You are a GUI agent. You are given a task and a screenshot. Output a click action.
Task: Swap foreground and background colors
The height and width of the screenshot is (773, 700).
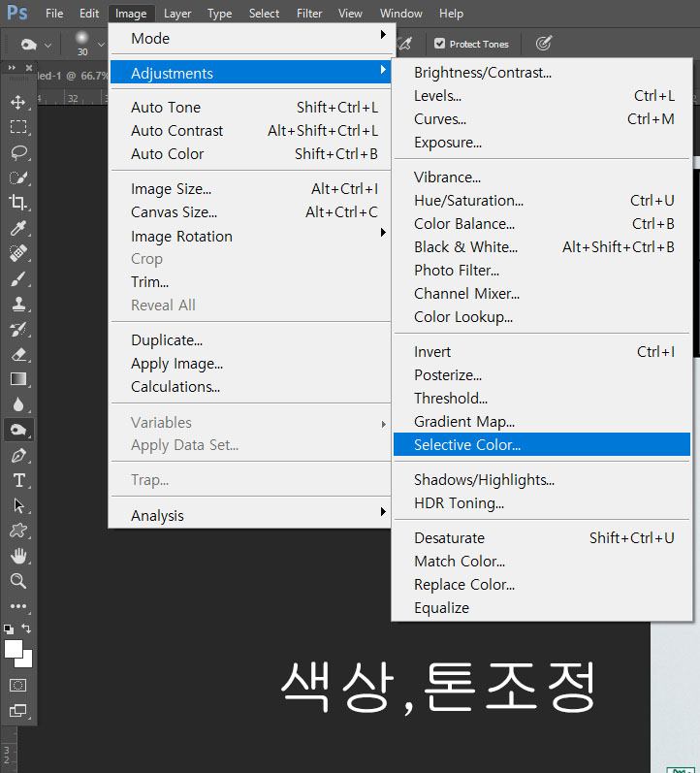26,628
